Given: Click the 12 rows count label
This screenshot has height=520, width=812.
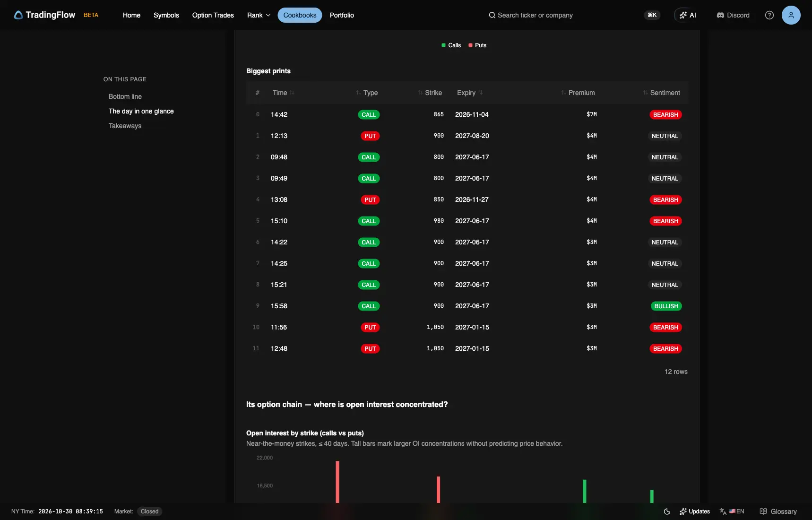Looking at the screenshot, I should (x=676, y=372).
